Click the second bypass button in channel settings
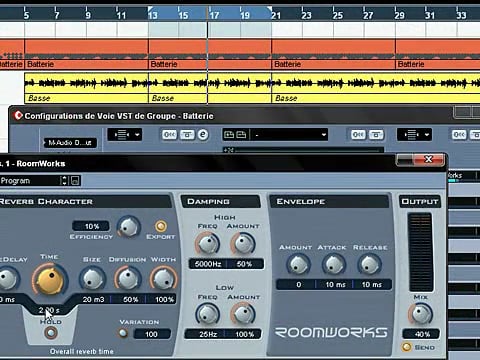The image size is (480, 360). tap(358, 135)
